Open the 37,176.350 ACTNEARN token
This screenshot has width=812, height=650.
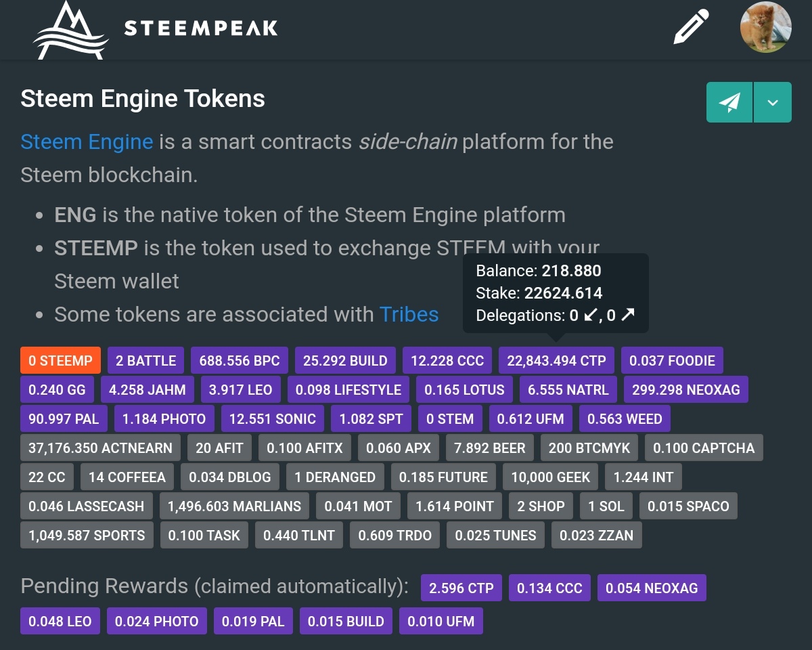coord(100,448)
